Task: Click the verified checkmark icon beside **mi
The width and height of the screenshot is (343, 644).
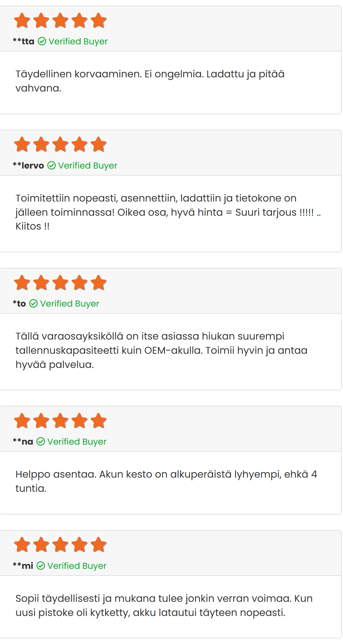Action: [x=41, y=566]
